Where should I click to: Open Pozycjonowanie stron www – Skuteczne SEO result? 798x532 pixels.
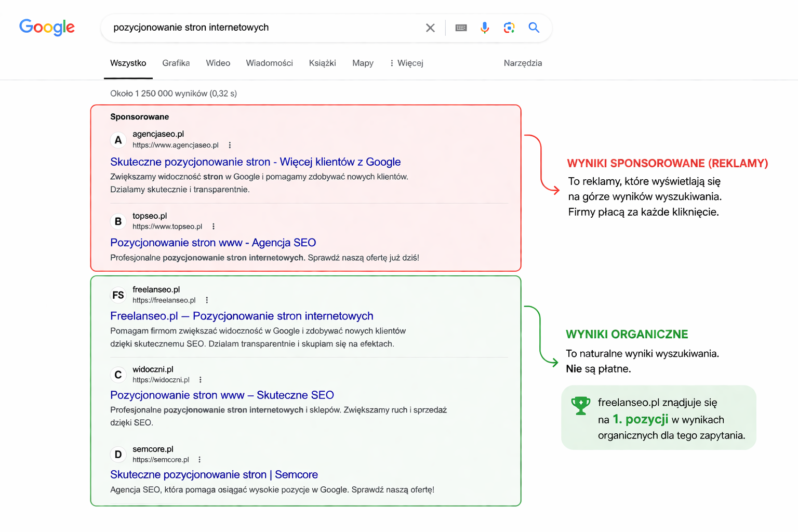(x=222, y=395)
